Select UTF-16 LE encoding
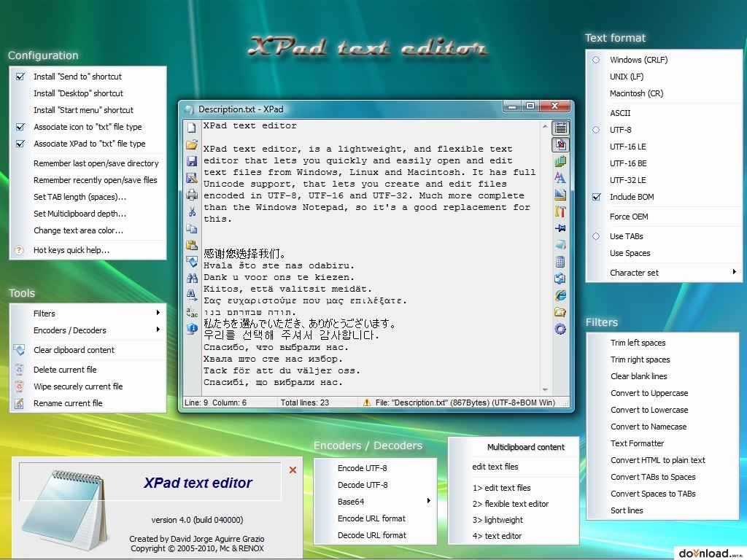Image resolution: width=747 pixels, height=560 pixels. coord(664,147)
